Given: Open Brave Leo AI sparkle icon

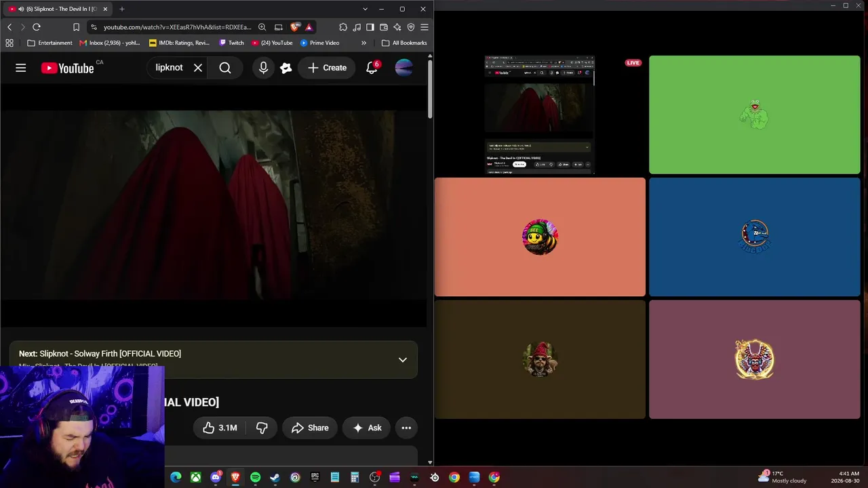Looking at the screenshot, I should [x=397, y=27].
